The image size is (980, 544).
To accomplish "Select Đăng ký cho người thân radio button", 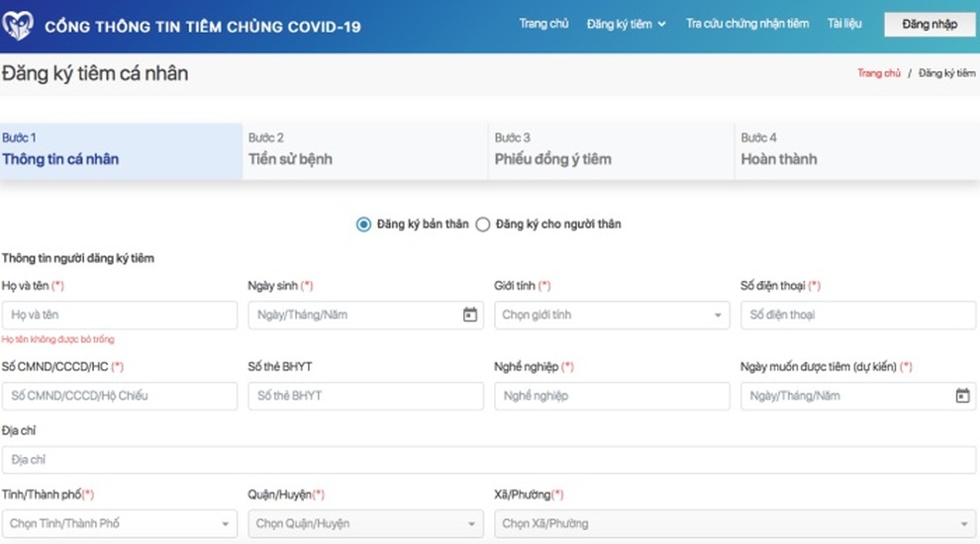I will (x=482, y=225).
